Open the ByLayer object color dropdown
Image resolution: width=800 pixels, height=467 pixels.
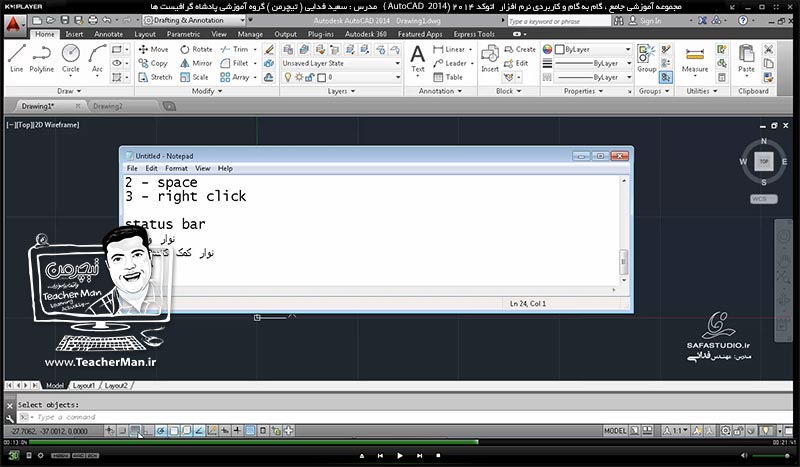point(593,50)
